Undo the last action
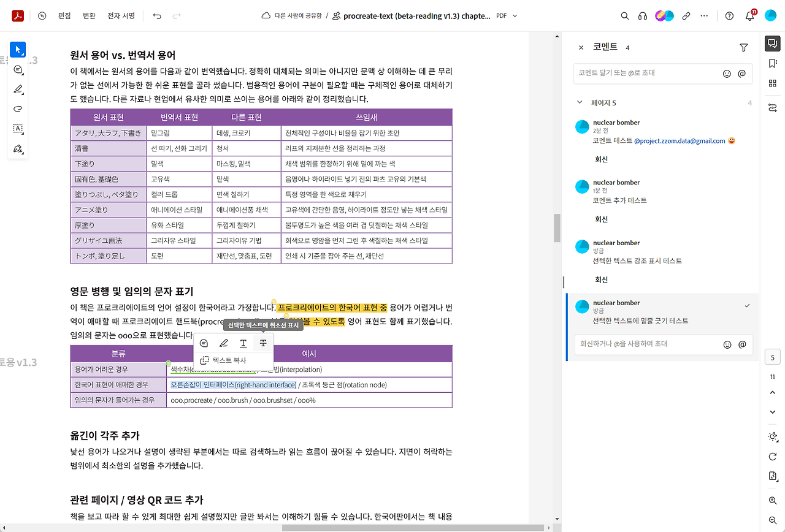This screenshot has height=532, width=785. tap(157, 16)
